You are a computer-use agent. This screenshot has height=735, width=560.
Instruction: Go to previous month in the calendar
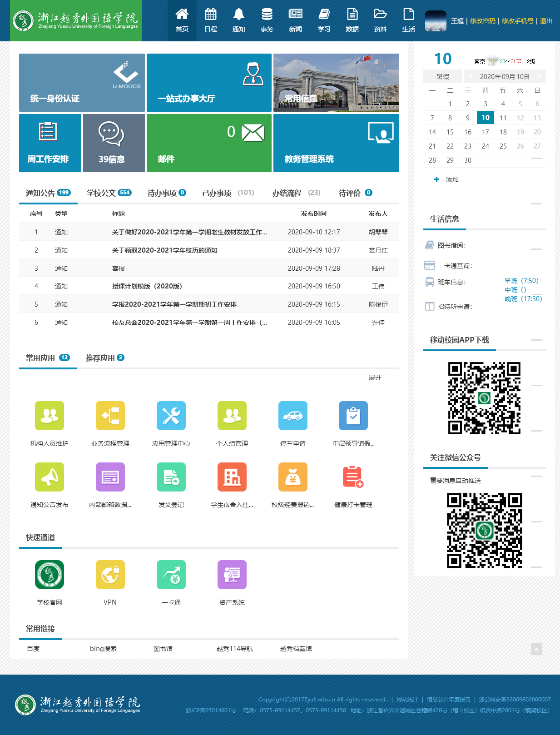(x=471, y=76)
